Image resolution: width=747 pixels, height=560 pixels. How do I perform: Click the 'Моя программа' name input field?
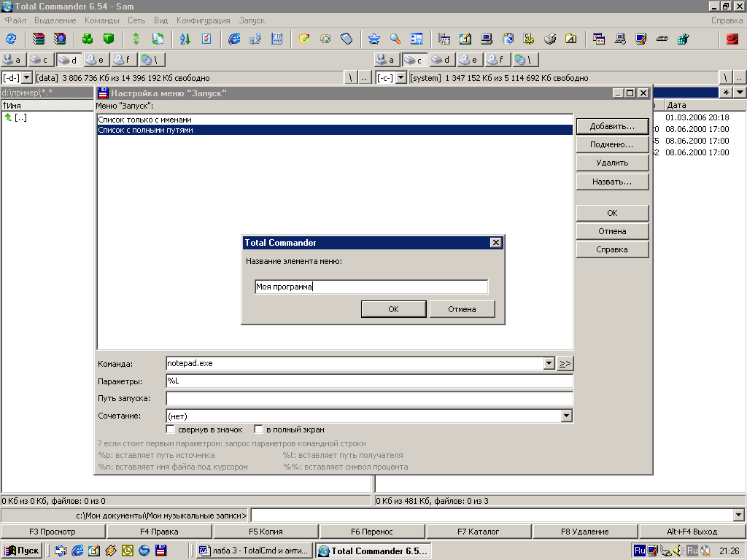pos(371,287)
